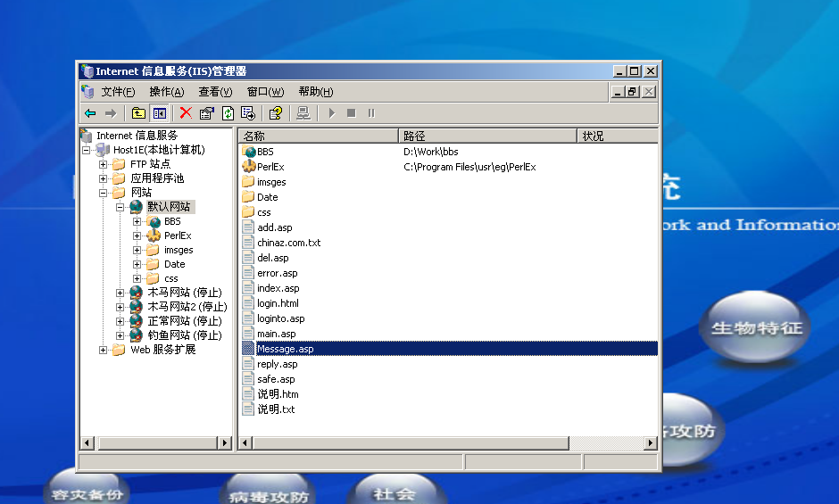This screenshot has width=839, height=504.
Task: Toggle the console tree pane icon
Action: [x=160, y=113]
